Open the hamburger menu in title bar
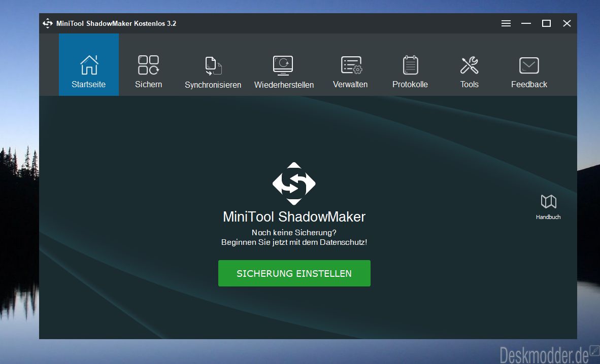Screen dimensions: 600x364 [506, 23]
